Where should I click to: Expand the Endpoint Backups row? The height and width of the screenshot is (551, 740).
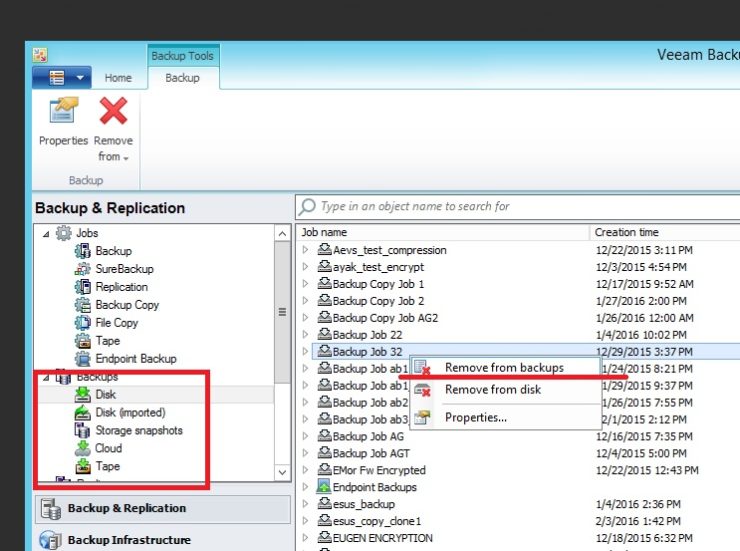[305, 487]
